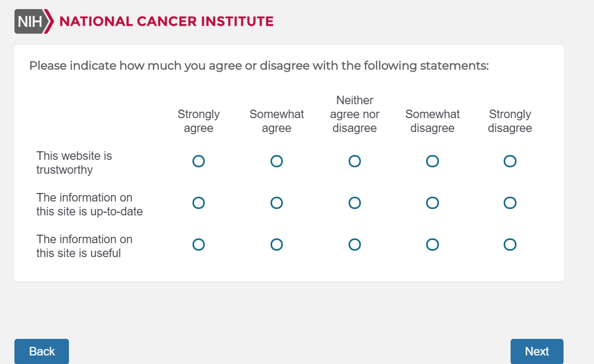The width and height of the screenshot is (594, 364).
Task: Select Strongly agree for information is useful
Action: coord(198,245)
